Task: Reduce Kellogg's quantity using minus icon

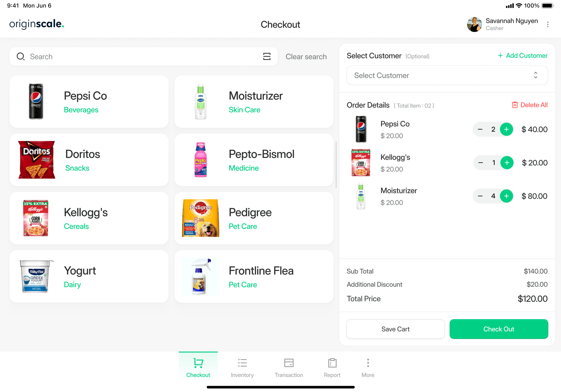Action: [x=480, y=162]
